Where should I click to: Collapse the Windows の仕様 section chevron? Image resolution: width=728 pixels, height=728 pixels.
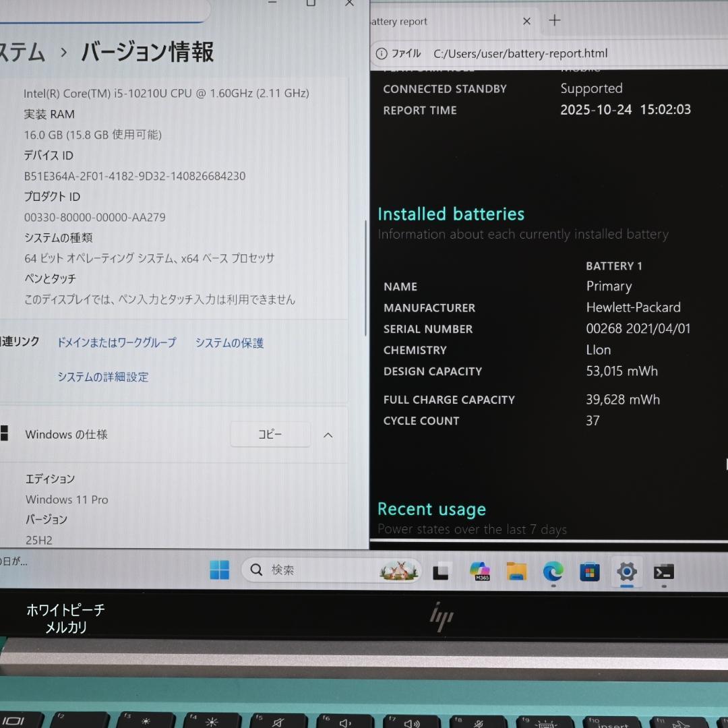328,435
